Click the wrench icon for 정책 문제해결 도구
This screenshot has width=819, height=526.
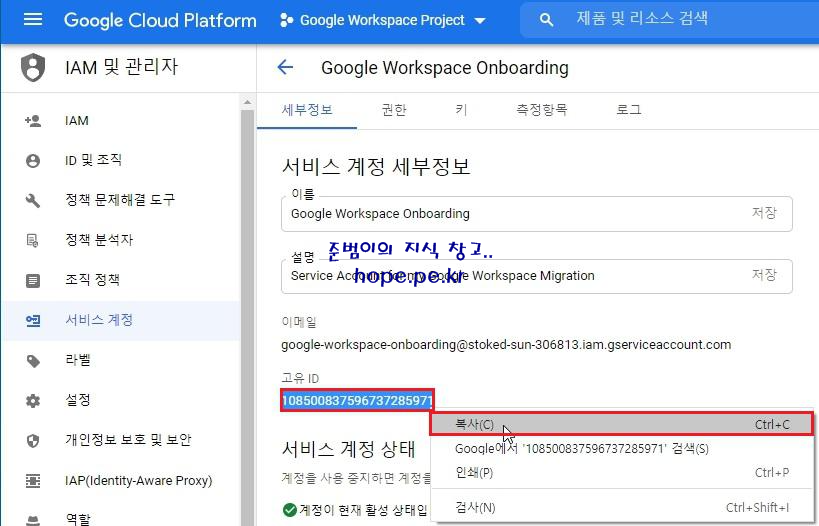(33, 200)
